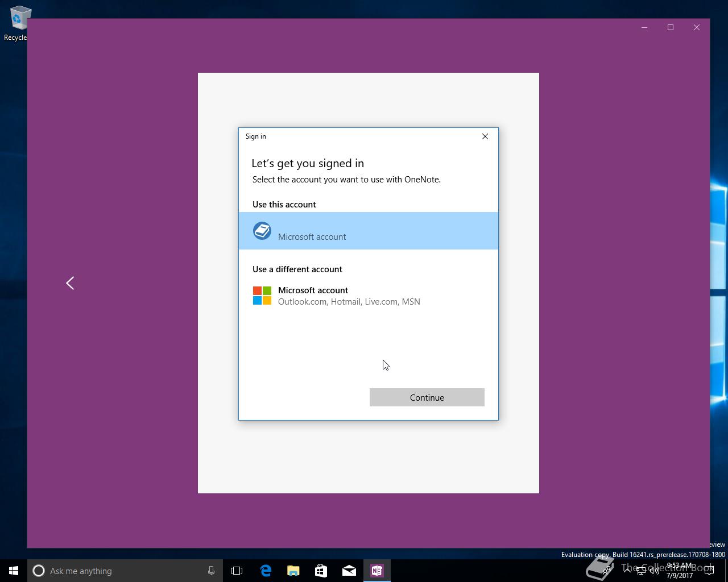This screenshot has width=728, height=582.
Task: Maximize the OneNote window
Action: [x=671, y=27]
